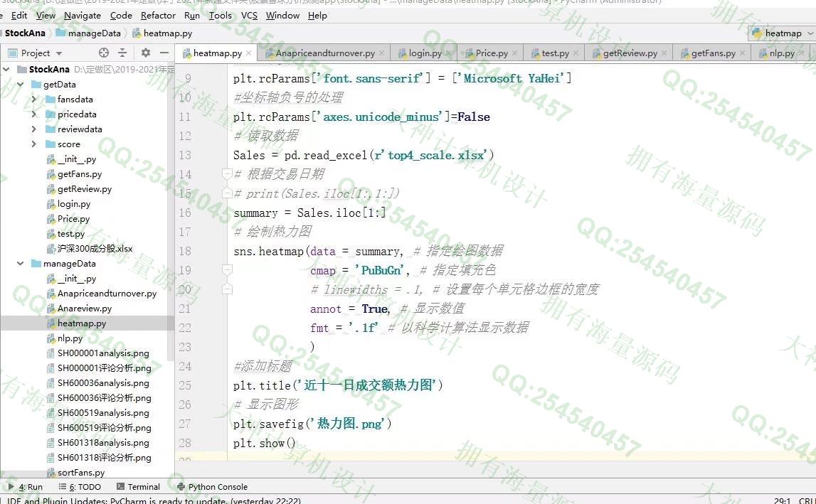
Task: Open the Python Console tool window
Action: coord(212,487)
